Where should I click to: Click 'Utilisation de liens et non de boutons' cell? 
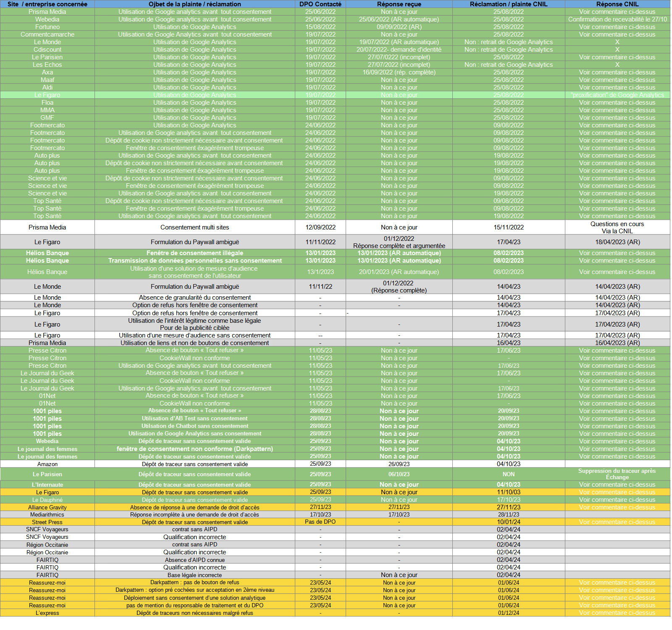click(195, 343)
